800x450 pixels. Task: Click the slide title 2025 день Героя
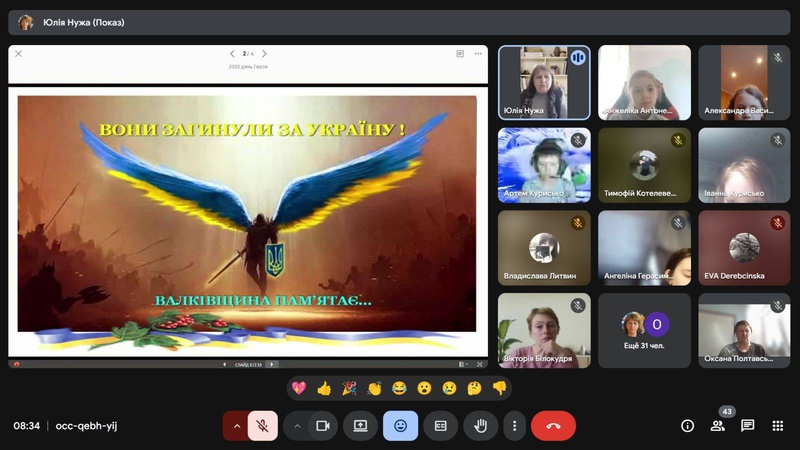[248, 66]
